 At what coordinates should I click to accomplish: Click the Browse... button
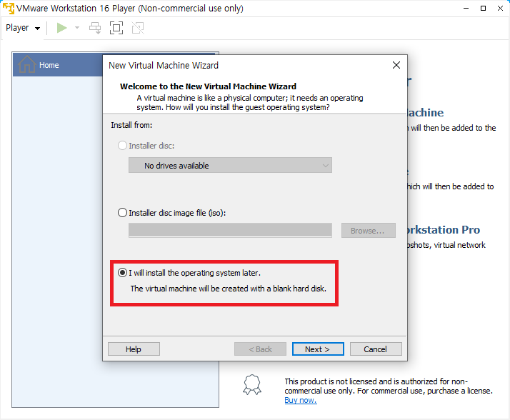tap(368, 231)
